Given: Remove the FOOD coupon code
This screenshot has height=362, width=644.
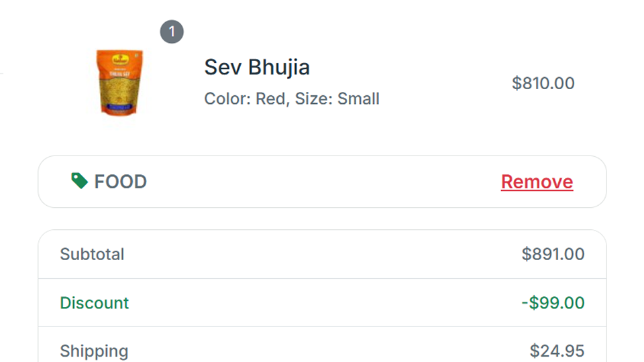Looking at the screenshot, I should tap(537, 182).
